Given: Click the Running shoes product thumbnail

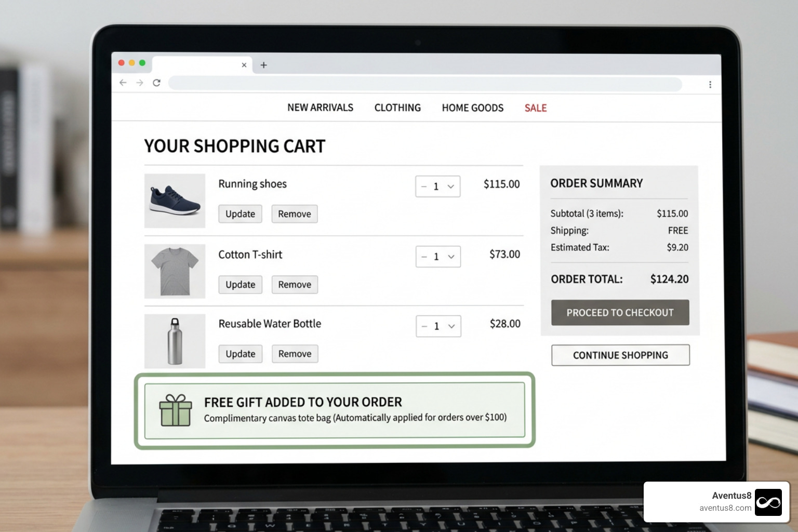Looking at the screenshot, I should click(175, 201).
